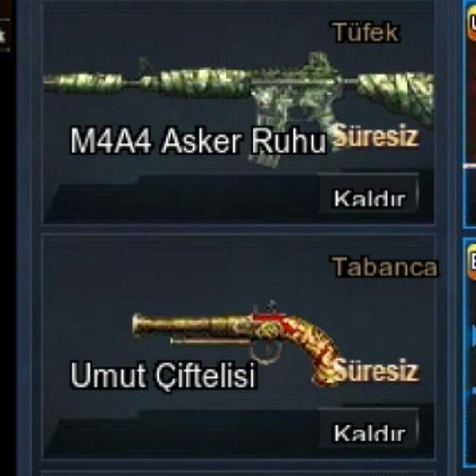The width and height of the screenshot is (476, 476).
Task: Click the Tabanca category label
Action: (385, 267)
